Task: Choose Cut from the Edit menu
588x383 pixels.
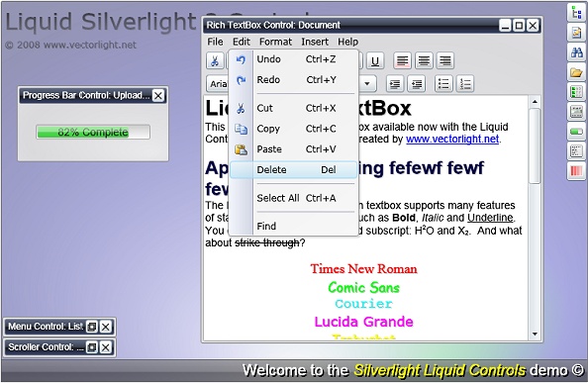Action: (x=293, y=108)
